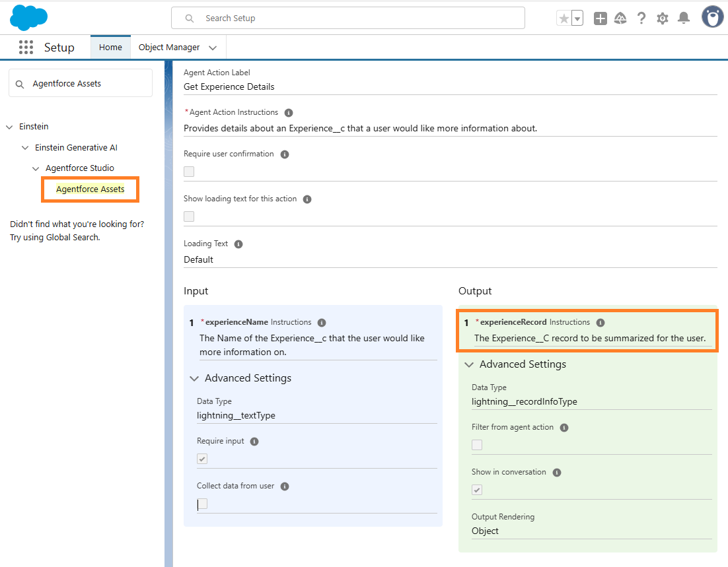Click info icon beside Show in conversation
Image resolution: width=728 pixels, height=567 pixels.
tap(557, 473)
